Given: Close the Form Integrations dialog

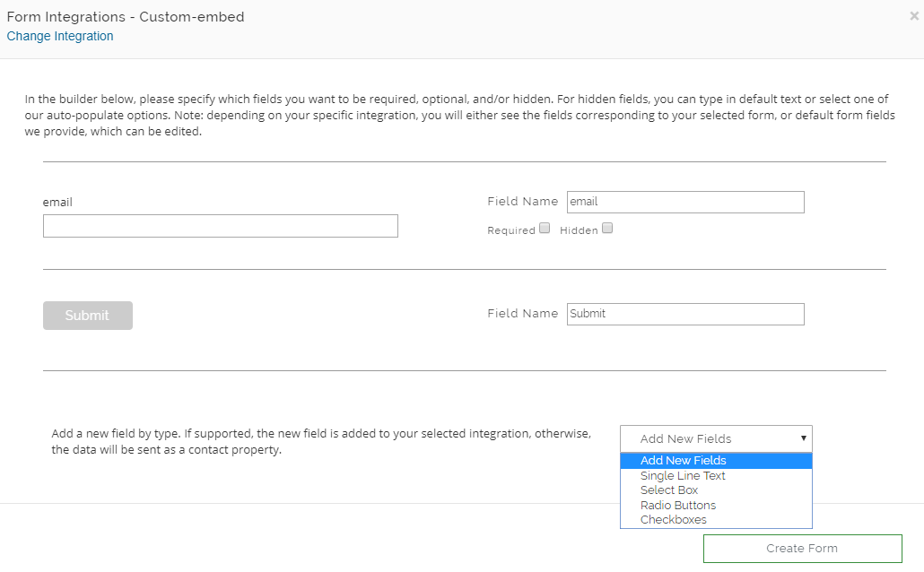Looking at the screenshot, I should pyautogui.click(x=913, y=15).
